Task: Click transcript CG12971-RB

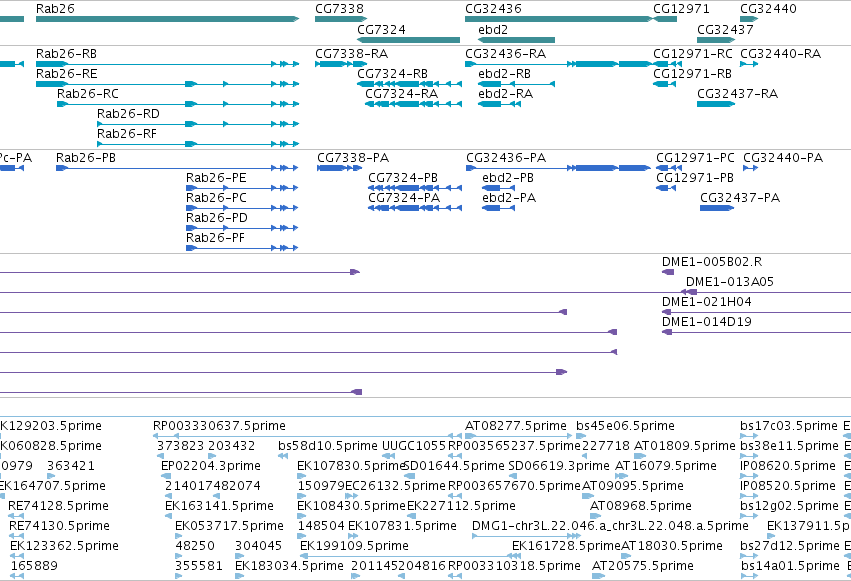Action: click(x=693, y=74)
